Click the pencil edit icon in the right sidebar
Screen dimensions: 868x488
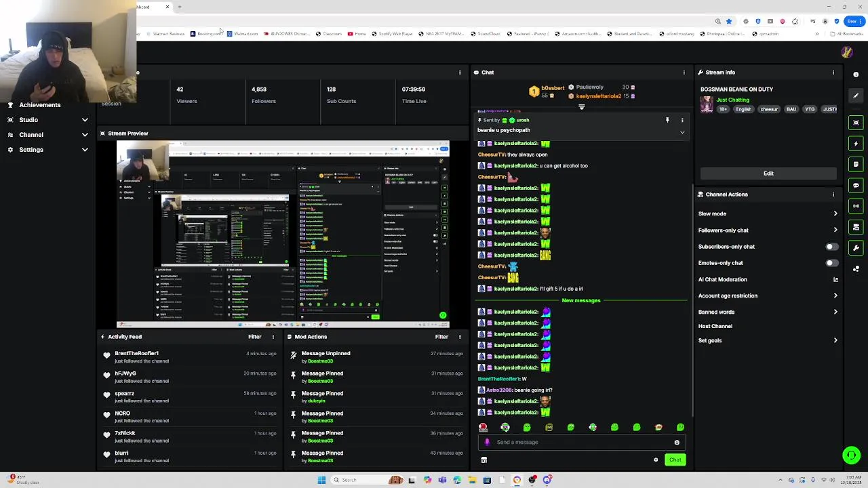pos(856,96)
